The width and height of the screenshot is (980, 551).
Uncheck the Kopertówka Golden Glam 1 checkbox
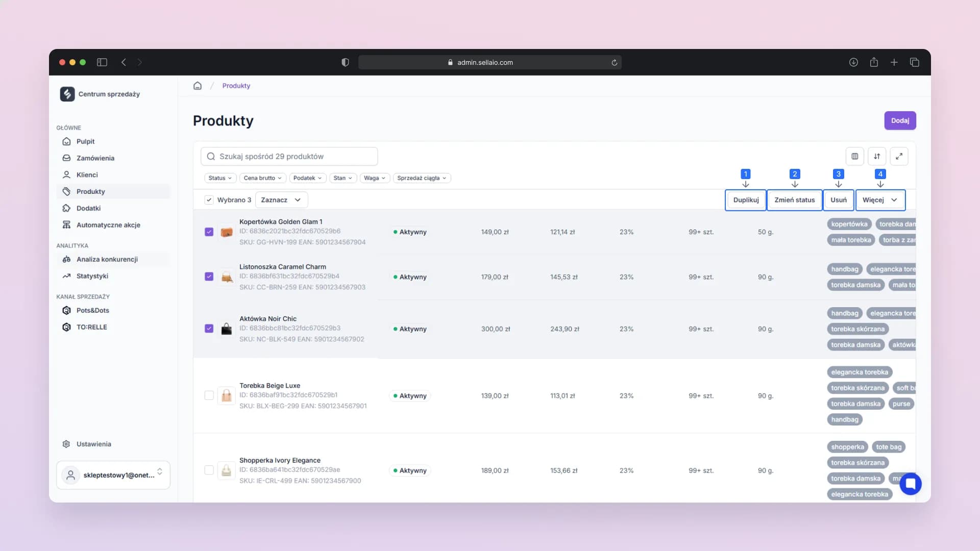209,232
